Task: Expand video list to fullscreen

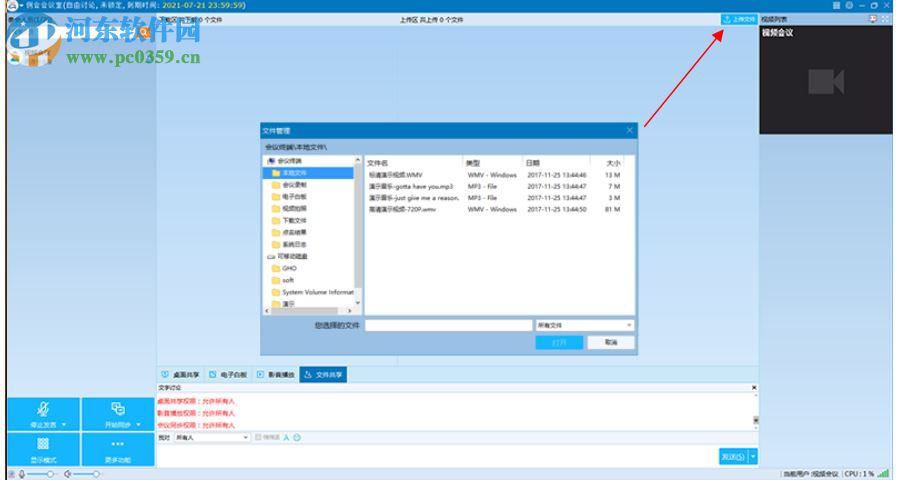Action: click(886, 19)
